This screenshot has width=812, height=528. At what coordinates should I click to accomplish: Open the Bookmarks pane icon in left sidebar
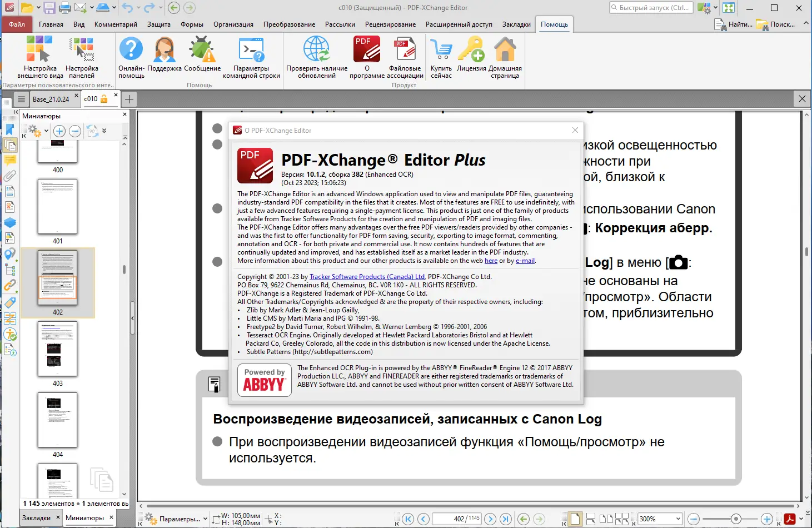(9, 129)
